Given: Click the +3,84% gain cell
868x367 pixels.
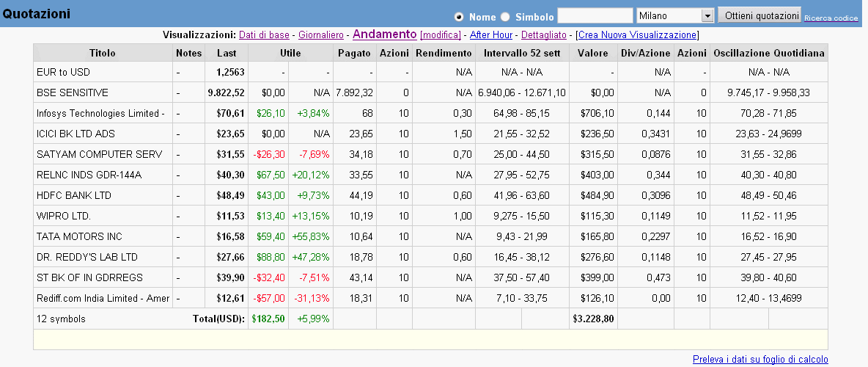Looking at the screenshot, I should (x=313, y=113).
